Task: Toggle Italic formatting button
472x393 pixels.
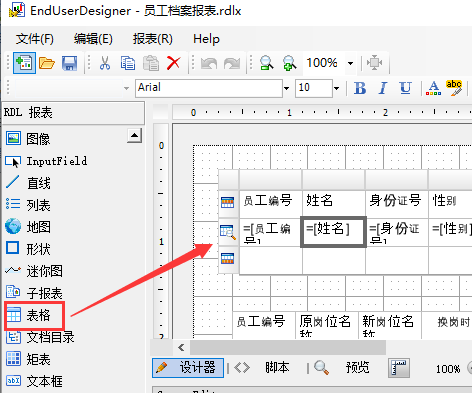Action: (383, 88)
